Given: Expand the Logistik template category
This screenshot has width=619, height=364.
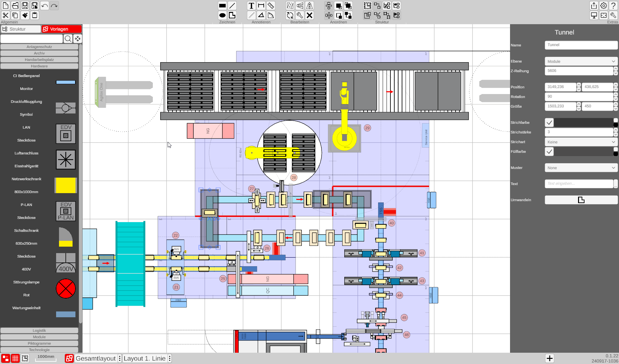Looking at the screenshot, I should [39, 330].
